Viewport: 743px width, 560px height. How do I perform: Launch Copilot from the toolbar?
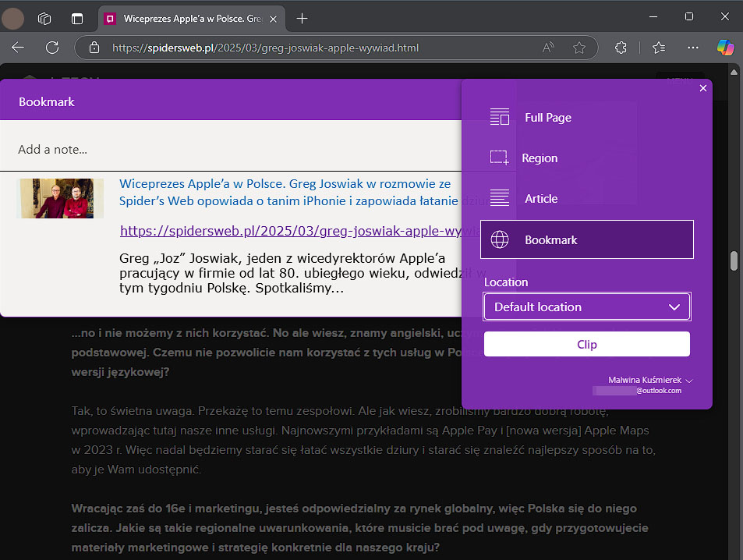tap(726, 48)
